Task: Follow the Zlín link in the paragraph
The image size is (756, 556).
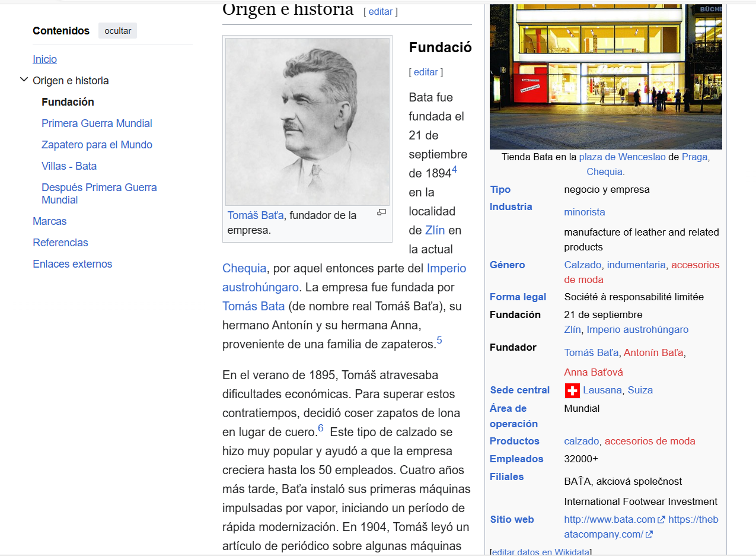Action: pyautogui.click(x=435, y=230)
